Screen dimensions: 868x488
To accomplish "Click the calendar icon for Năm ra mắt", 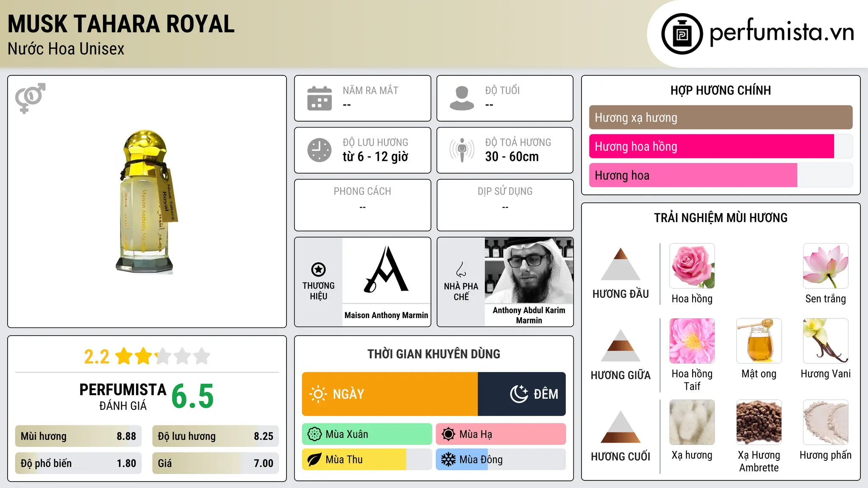I will [320, 98].
